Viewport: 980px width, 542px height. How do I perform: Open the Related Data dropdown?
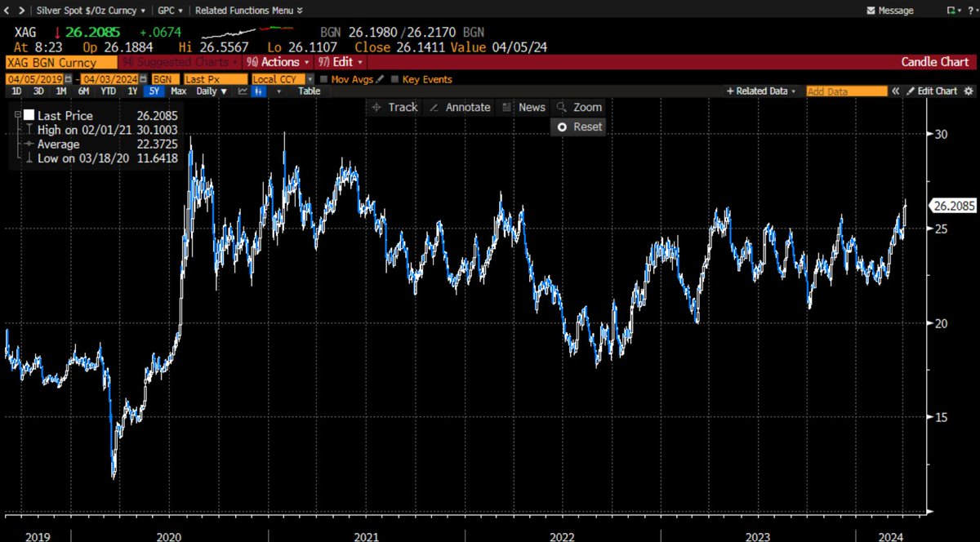(x=761, y=91)
